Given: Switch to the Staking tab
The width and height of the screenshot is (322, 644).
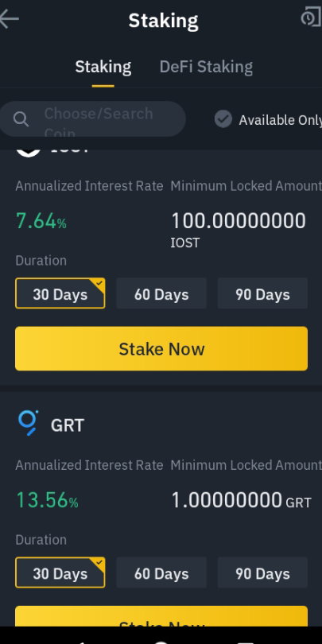Looking at the screenshot, I should pos(103,67).
